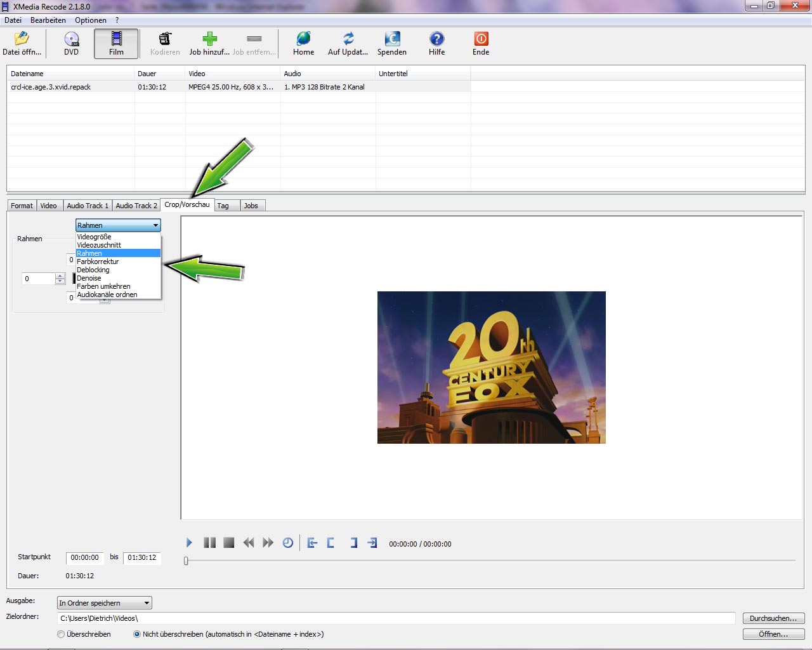Add a job with Job hinzufügen
Image resolution: width=812 pixels, height=650 pixels.
(209, 44)
